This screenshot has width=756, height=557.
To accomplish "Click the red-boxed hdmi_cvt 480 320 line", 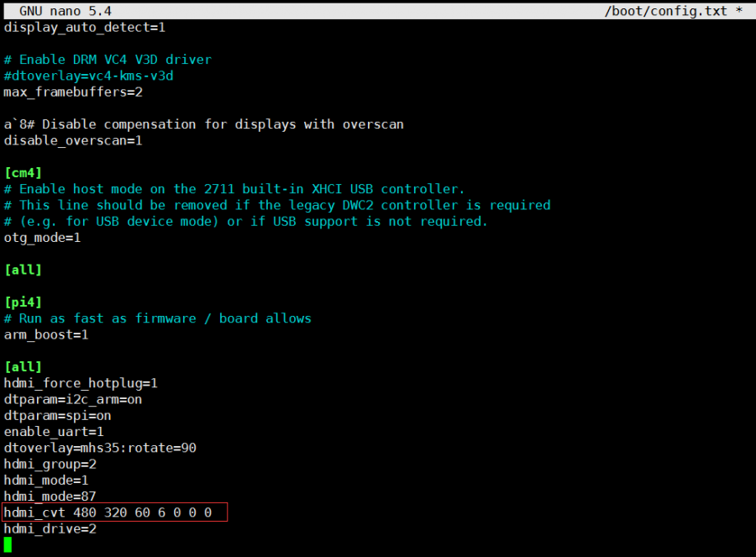I will click(108, 512).
